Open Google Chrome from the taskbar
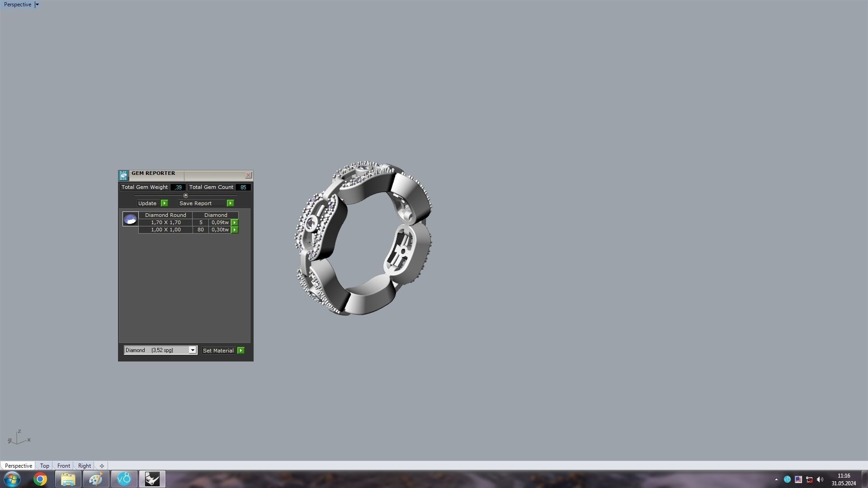Viewport: 868px width, 488px height. pyautogui.click(x=40, y=479)
